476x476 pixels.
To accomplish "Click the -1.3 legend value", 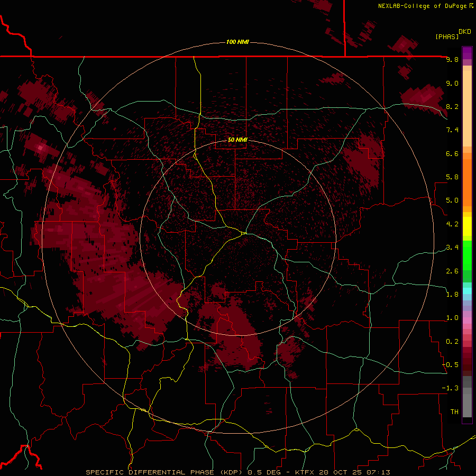I will [x=450, y=388].
